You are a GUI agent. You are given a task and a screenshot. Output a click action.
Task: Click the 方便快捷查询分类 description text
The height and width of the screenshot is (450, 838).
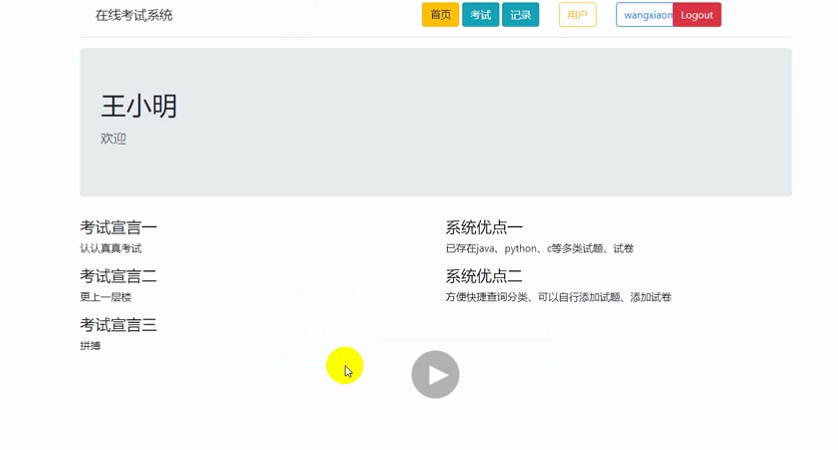point(558,297)
